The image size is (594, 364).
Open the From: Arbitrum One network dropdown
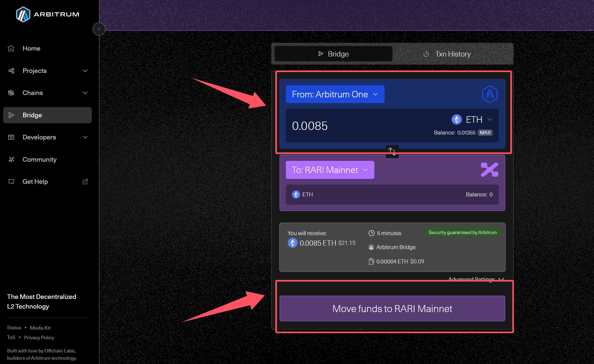(335, 94)
